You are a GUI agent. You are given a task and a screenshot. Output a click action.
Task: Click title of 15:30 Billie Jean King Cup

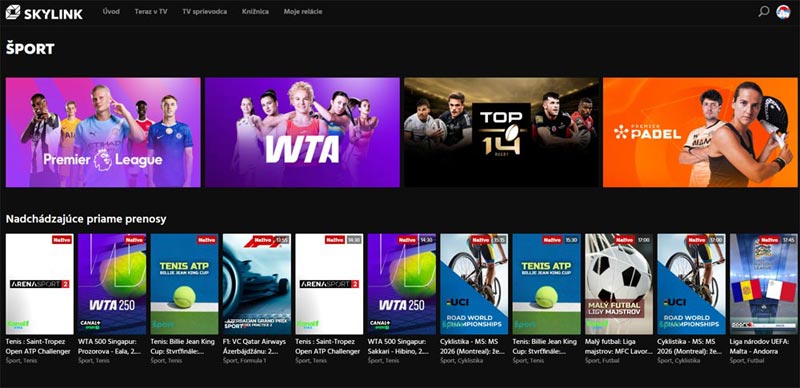[546, 346]
